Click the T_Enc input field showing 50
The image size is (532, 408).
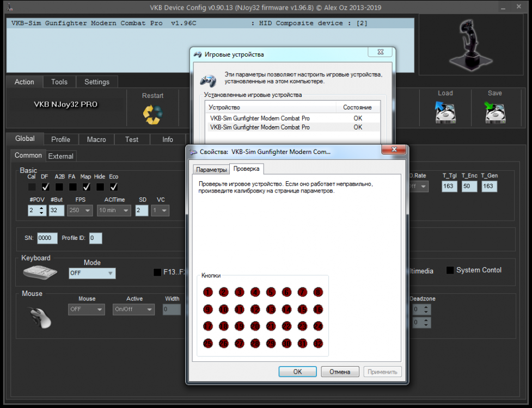(469, 187)
